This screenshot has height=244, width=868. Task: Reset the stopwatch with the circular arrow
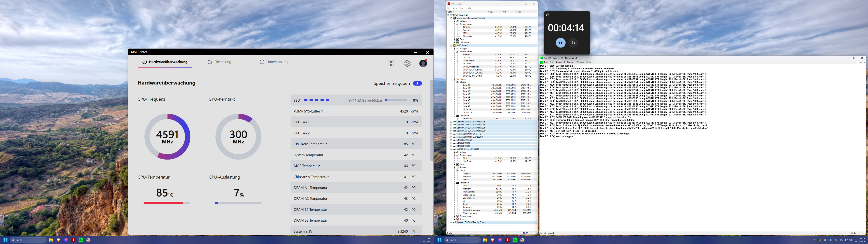573,43
